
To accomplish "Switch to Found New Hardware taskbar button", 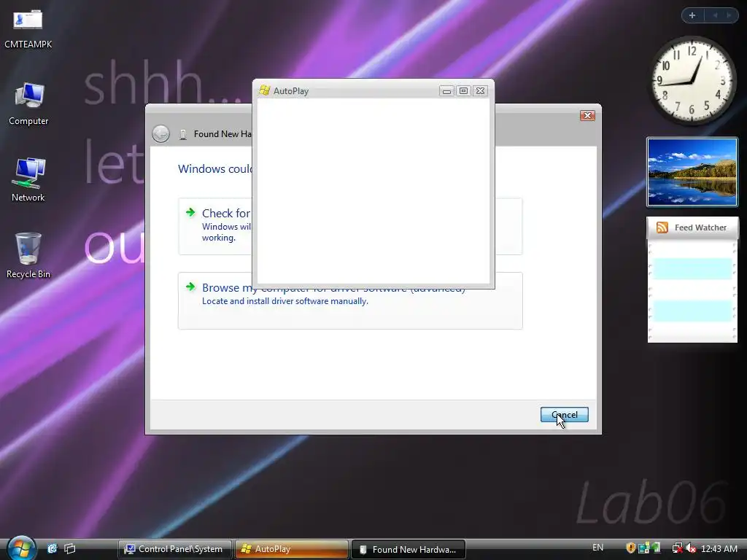I will (x=409, y=549).
